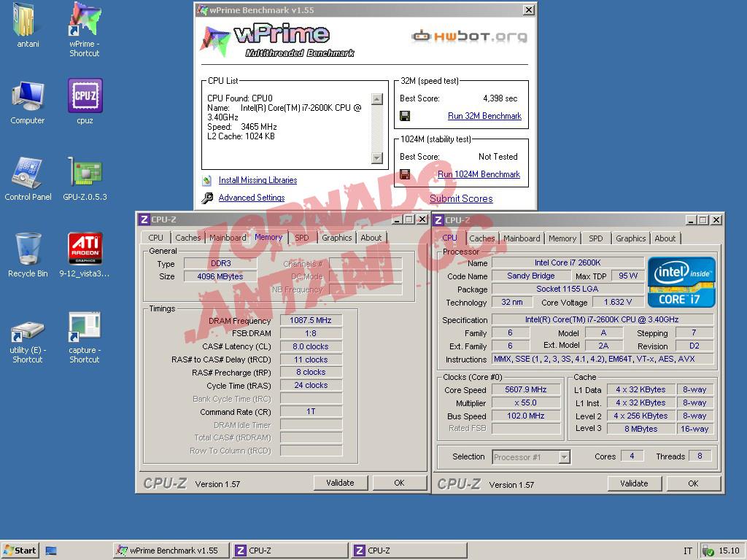Click the Instructions field listing MMX, SSE
747x560 pixels.
click(602, 359)
